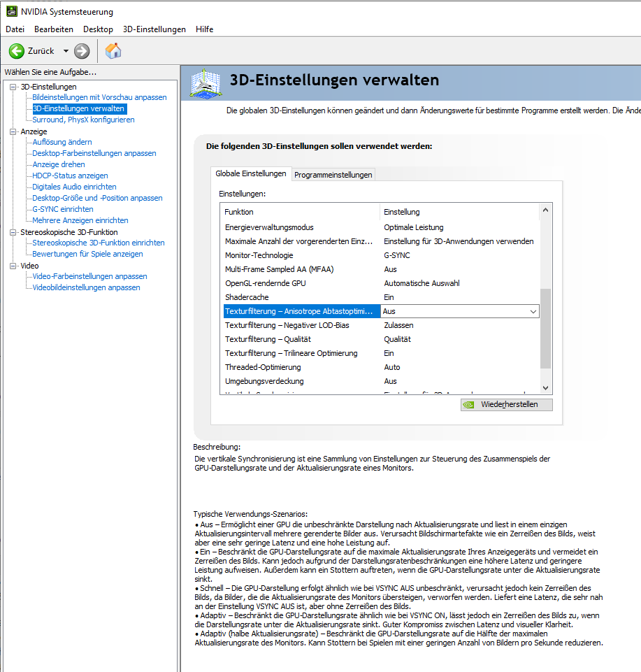Click the Wiederherstellen button
Image resolution: width=641 pixels, height=672 pixels.
(507, 405)
